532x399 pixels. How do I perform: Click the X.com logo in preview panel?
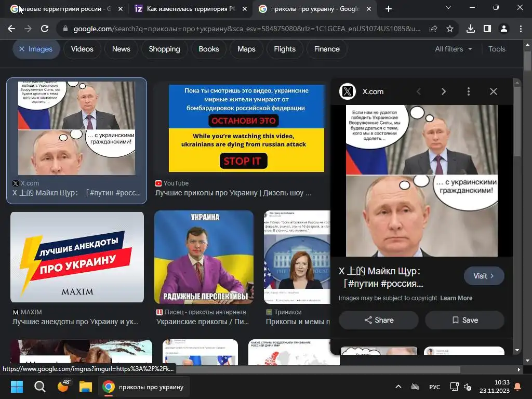point(348,91)
